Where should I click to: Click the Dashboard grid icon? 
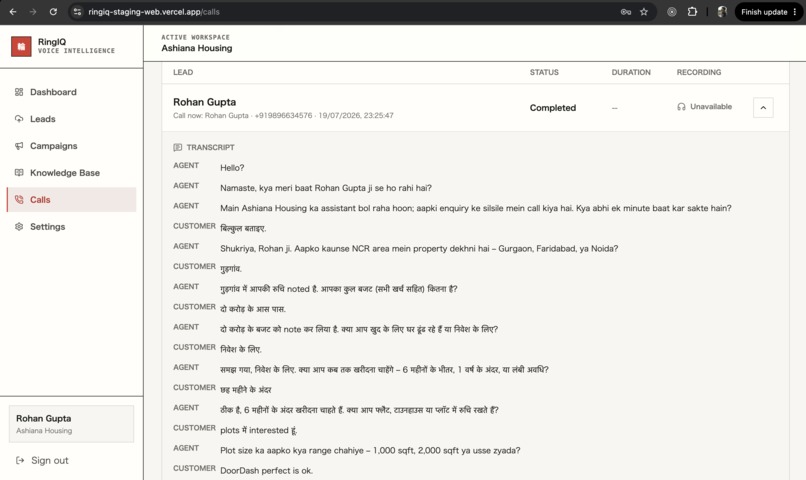click(19, 92)
